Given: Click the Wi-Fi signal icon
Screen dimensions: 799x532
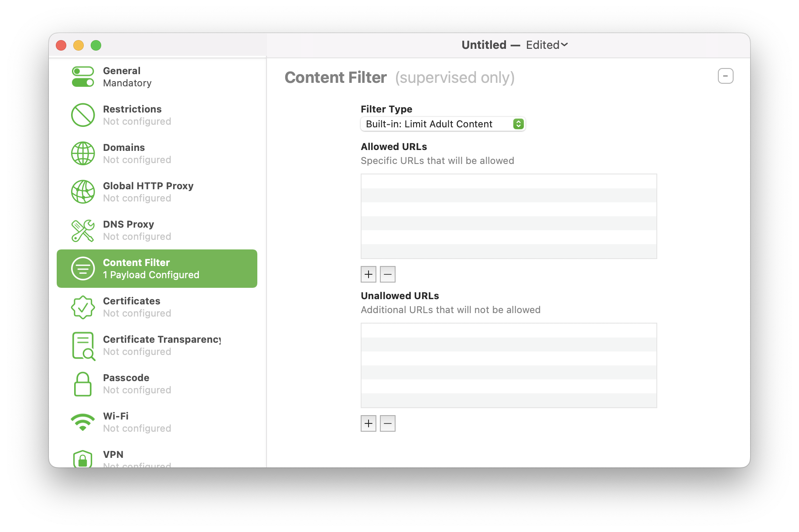Looking at the screenshot, I should click(83, 422).
